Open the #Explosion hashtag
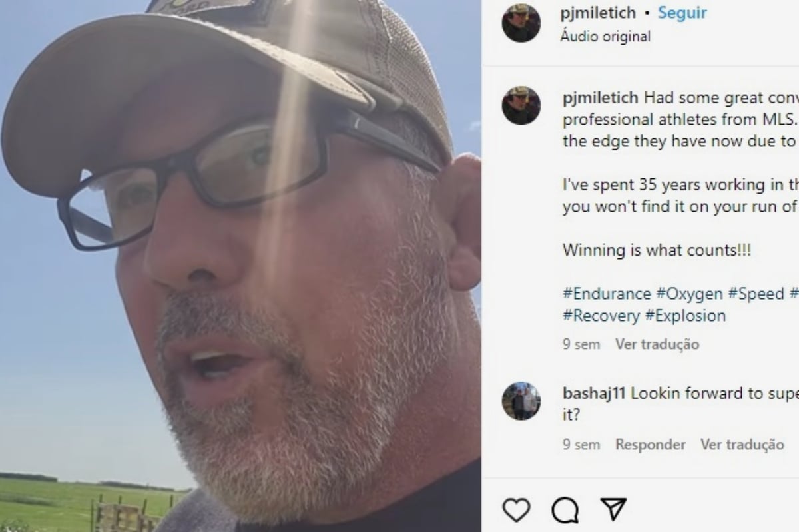This screenshot has height=532, width=799. (x=685, y=316)
